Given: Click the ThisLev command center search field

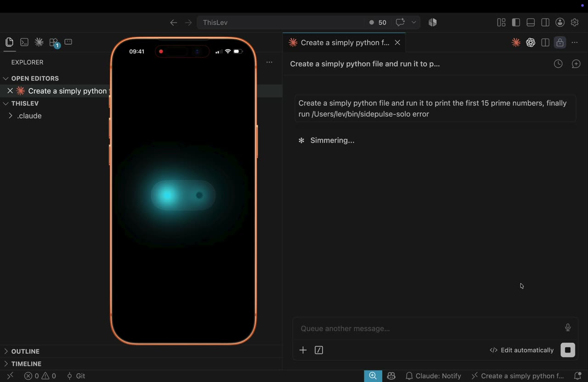Looking at the screenshot, I should click(x=280, y=22).
